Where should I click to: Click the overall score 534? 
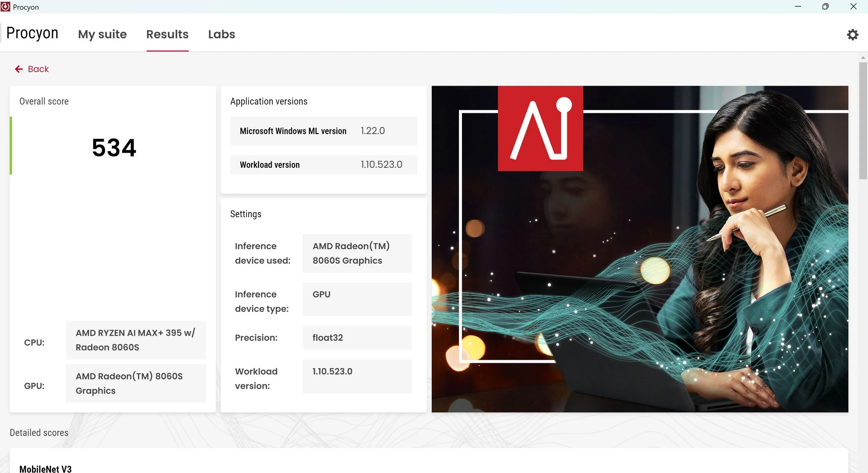[114, 148]
